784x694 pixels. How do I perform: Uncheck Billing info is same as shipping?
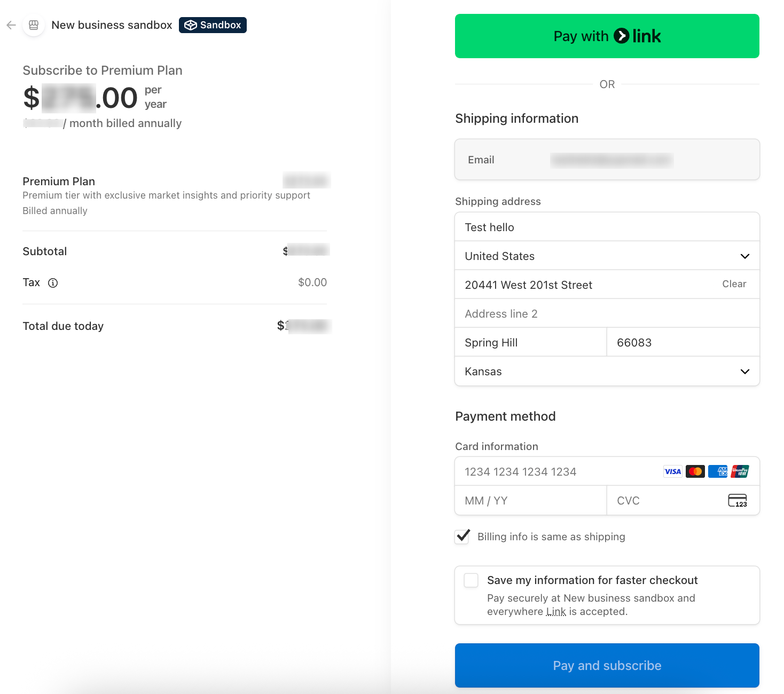click(x=462, y=537)
